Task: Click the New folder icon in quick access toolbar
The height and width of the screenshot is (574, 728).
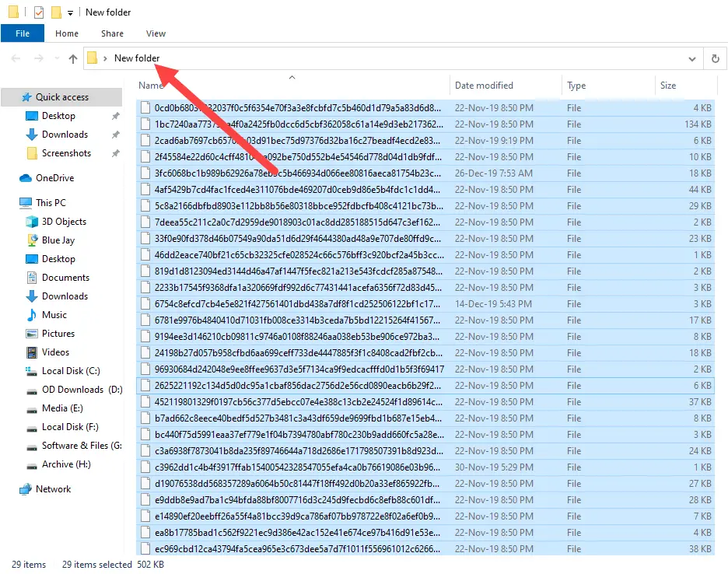Action: point(56,12)
